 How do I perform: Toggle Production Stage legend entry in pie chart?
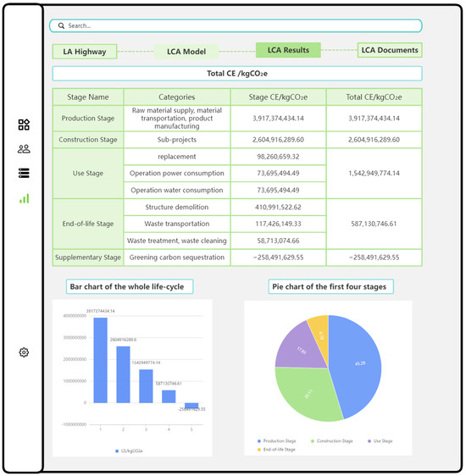click(276, 440)
